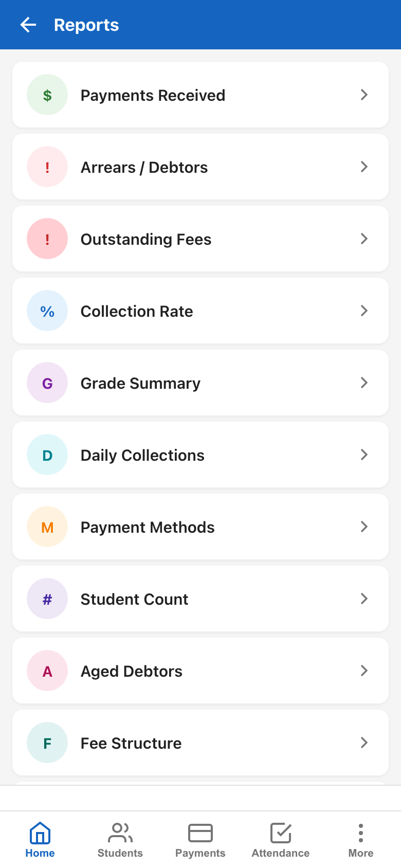Open the More menu tab
The image size is (401, 868).
click(x=361, y=840)
